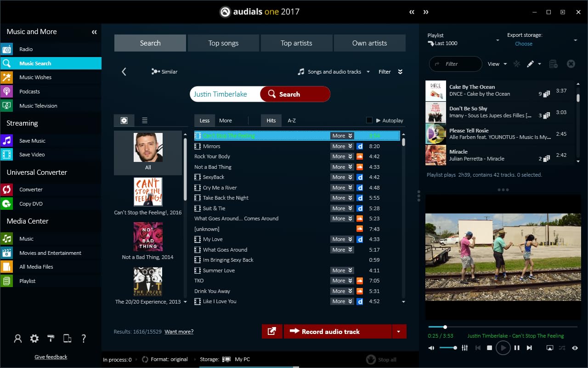Click the delete playlist X icon
The height and width of the screenshot is (368, 588).
pos(571,64)
